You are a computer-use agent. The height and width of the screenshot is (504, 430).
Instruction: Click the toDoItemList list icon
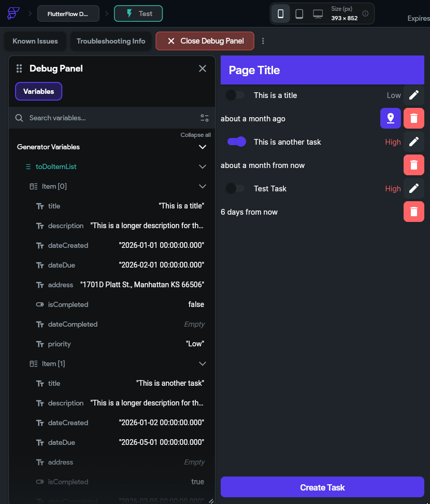pos(28,167)
